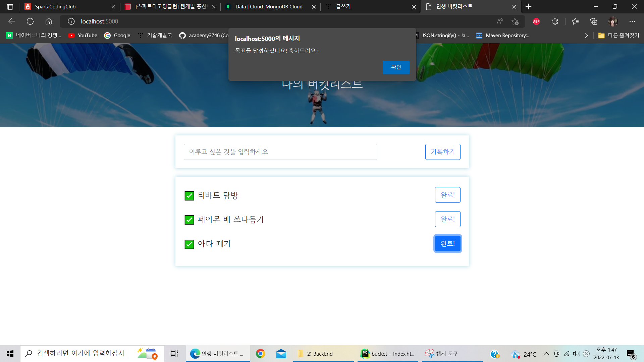The width and height of the screenshot is (644, 362).
Task: Open browser extensions puzzle icon
Action: (555, 21)
